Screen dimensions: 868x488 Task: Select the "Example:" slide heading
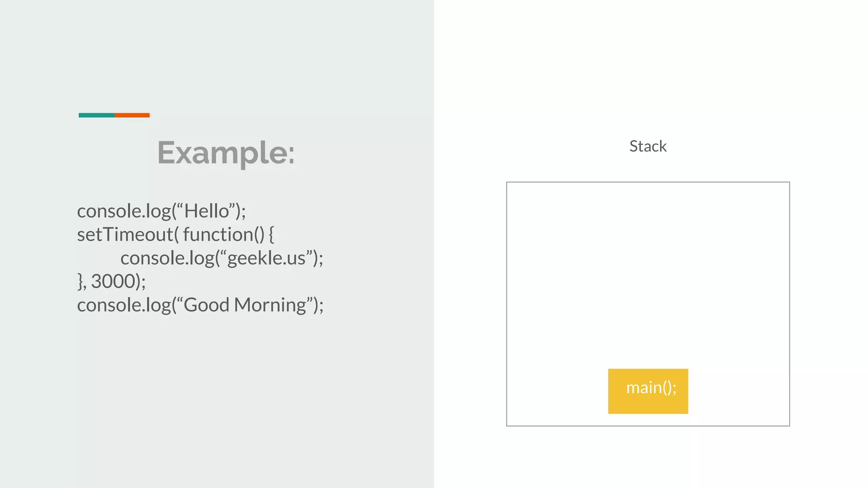(226, 152)
